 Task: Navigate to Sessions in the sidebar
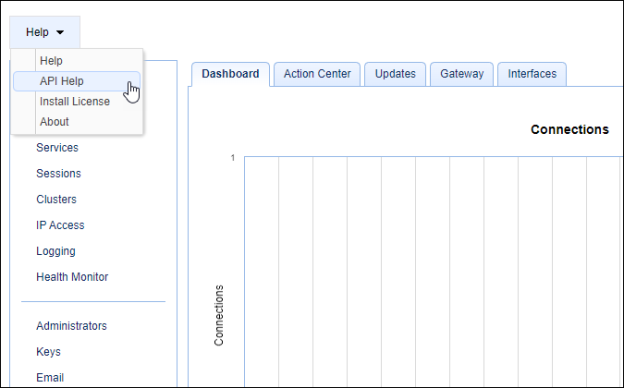[x=58, y=174]
